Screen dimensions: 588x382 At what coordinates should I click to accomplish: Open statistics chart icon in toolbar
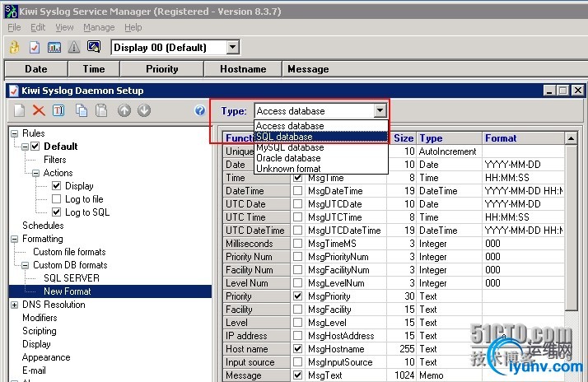(x=54, y=48)
